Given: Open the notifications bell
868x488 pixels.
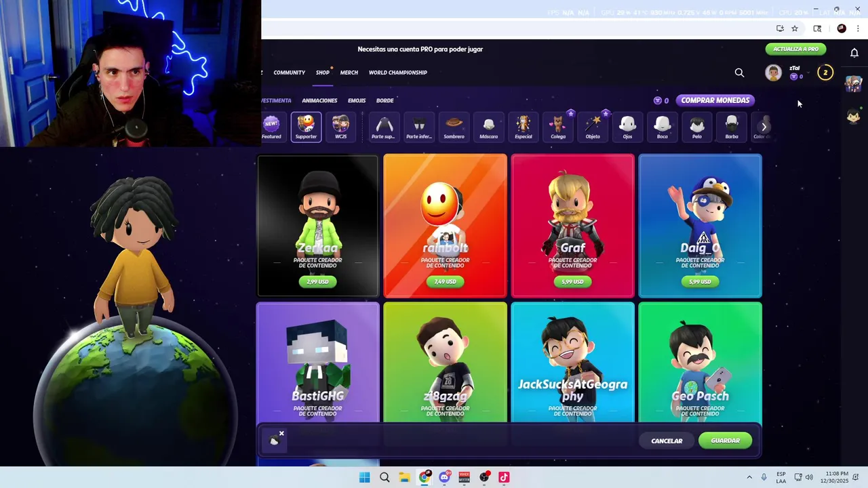Looking at the screenshot, I should pyautogui.click(x=854, y=52).
